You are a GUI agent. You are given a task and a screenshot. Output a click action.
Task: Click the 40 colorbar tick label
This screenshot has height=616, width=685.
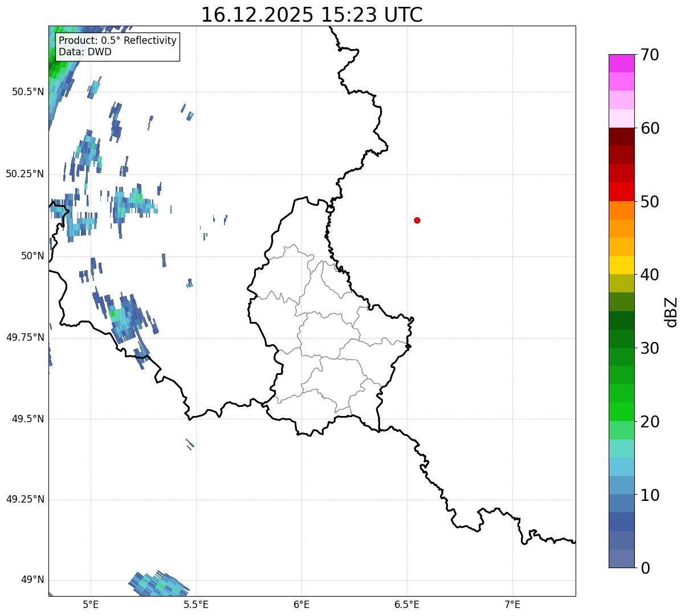pos(650,275)
